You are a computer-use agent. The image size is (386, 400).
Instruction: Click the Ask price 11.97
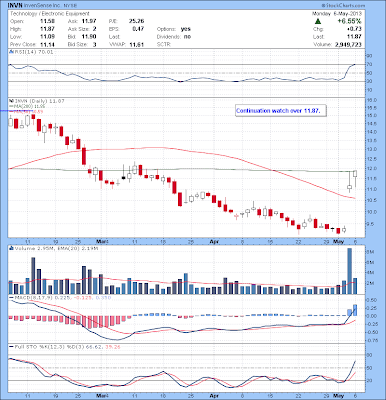(x=89, y=21)
